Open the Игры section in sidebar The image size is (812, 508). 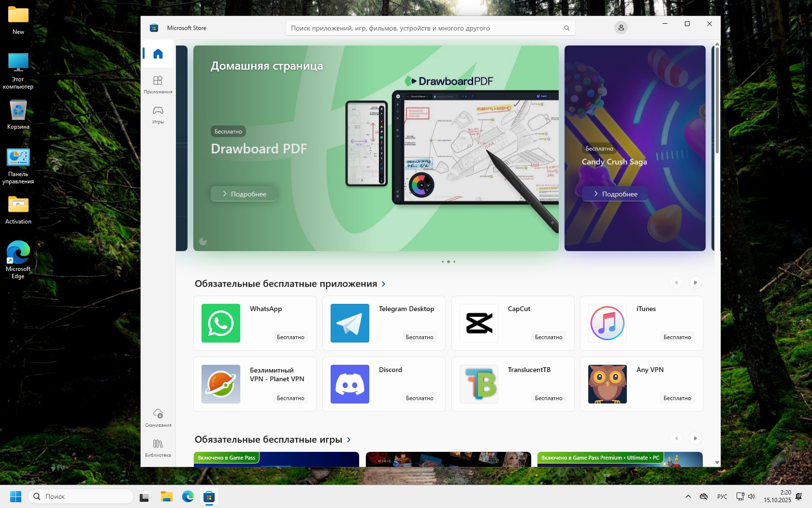point(158,115)
